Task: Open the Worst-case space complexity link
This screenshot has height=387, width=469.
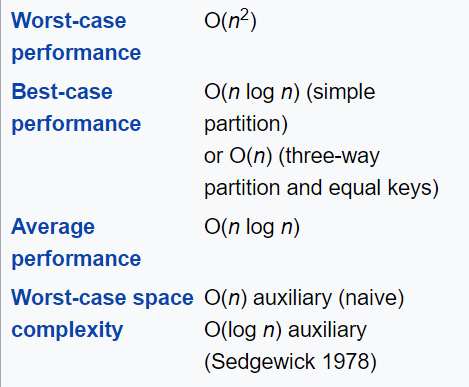Action: [x=102, y=314]
